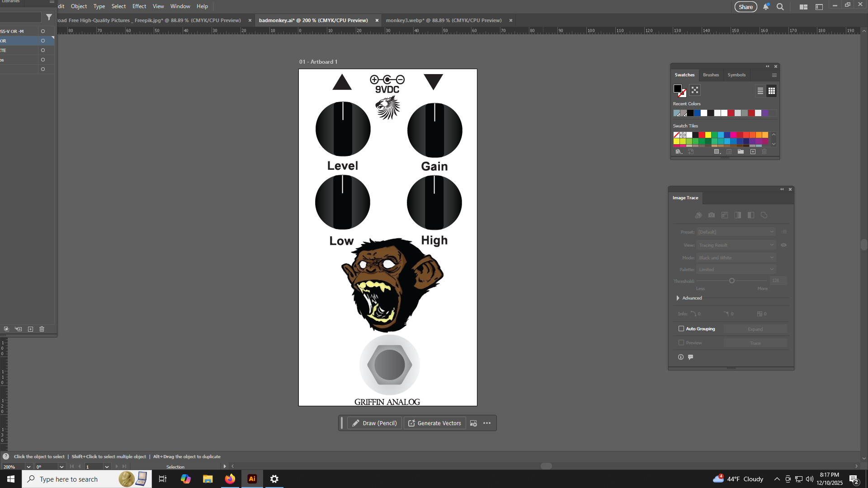868x488 pixels.
Task: Click the target circle of the OR layer
Action: coord(43,41)
